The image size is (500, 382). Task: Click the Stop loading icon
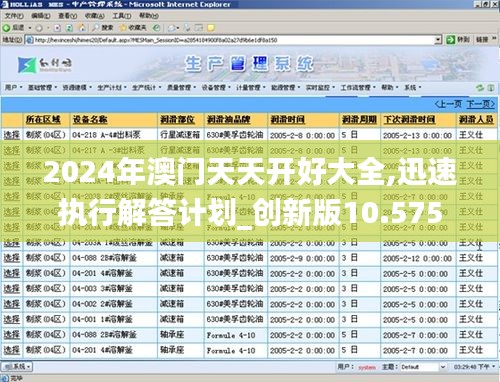57,28
